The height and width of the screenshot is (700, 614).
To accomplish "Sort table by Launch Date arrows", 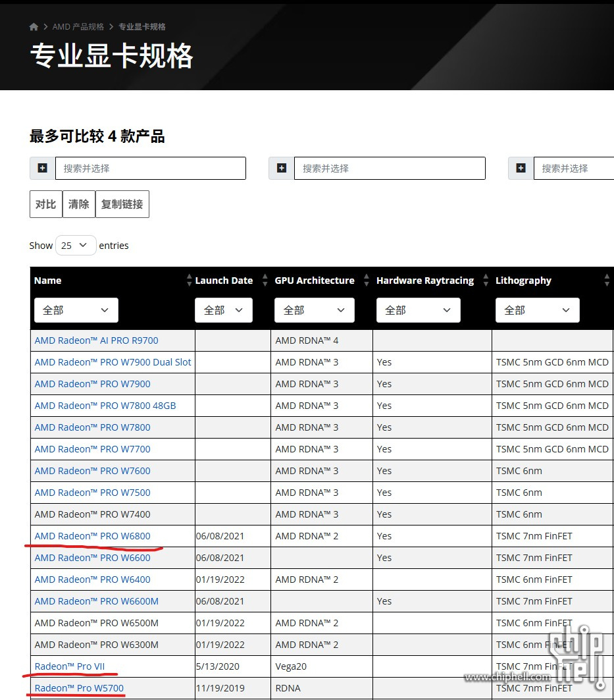I will point(265,281).
